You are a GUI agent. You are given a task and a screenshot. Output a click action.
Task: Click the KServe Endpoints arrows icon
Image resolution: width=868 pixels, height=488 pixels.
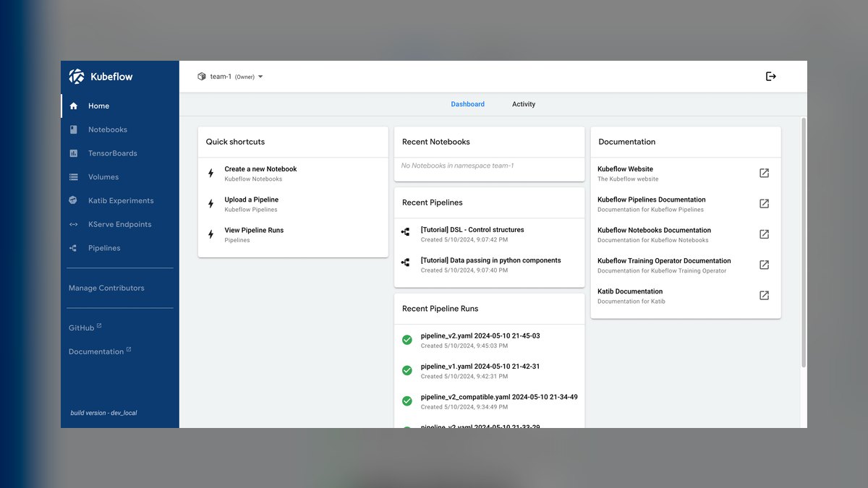[x=73, y=224]
